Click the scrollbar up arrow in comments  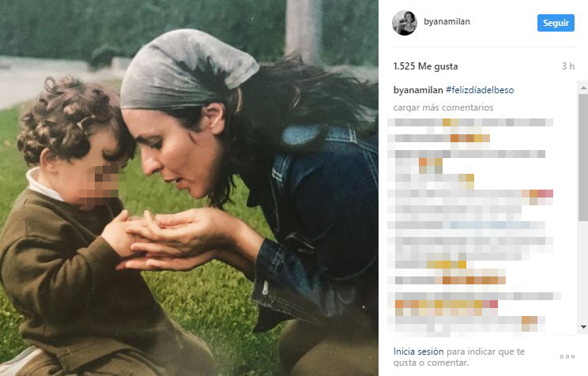[583, 88]
